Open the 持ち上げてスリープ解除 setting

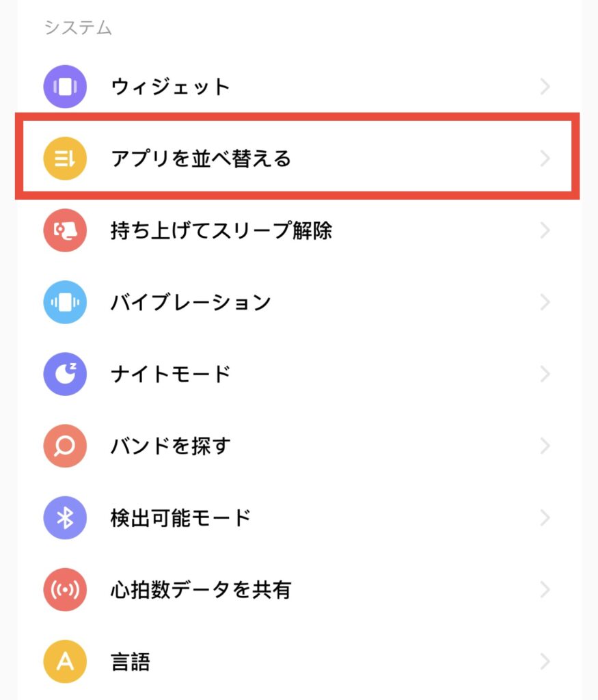pyautogui.click(x=299, y=230)
